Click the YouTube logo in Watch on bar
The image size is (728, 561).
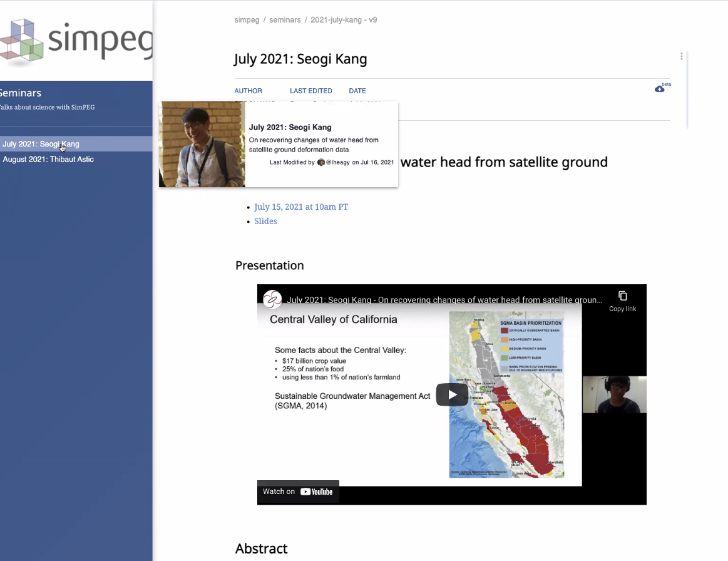pyautogui.click(x=317, y=492)
